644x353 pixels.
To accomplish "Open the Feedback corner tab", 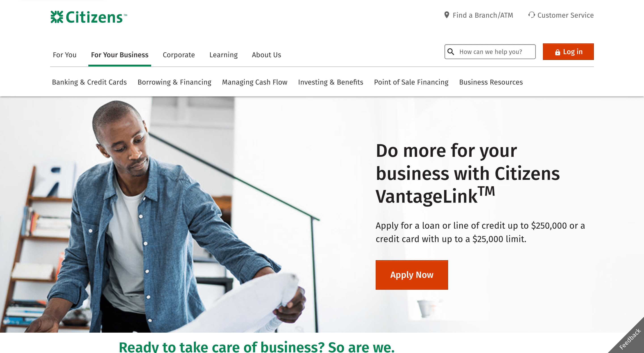I will [x=629, y=339].
